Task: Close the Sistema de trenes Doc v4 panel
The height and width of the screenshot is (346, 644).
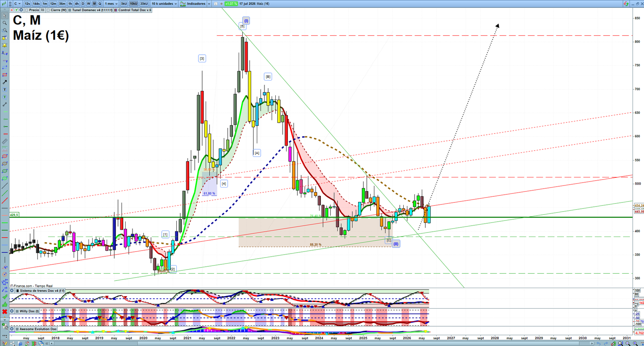Action: pyautogui.click(x=12, y=290)
